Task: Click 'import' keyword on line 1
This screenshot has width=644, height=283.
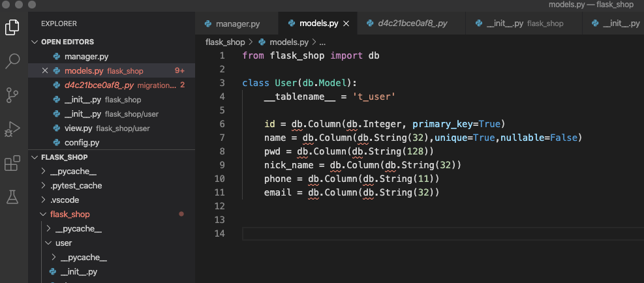Action: (x=346, y=55)
